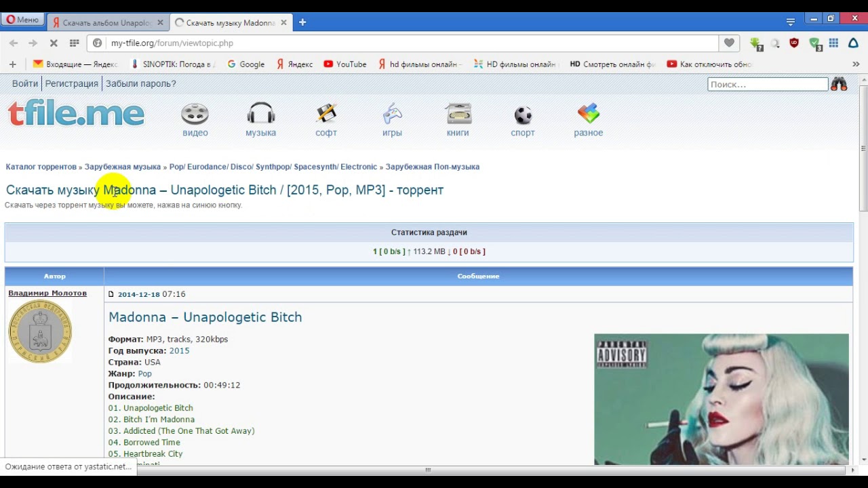Click Pop/ Eurodance/ Disco breadcrumb

pyautogui.click(x=273, y=167)
